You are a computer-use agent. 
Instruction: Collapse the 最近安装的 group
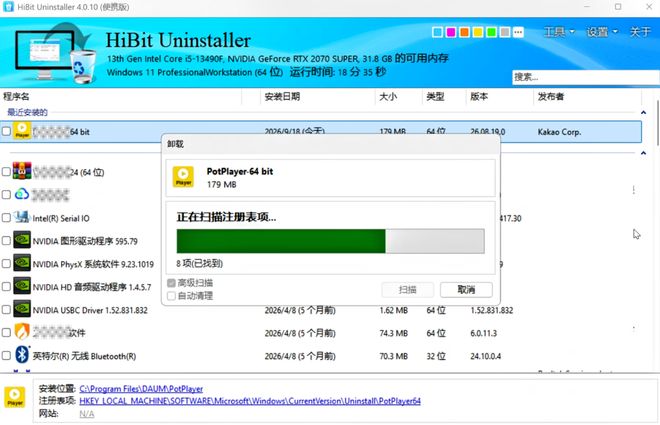coord(643,112)
